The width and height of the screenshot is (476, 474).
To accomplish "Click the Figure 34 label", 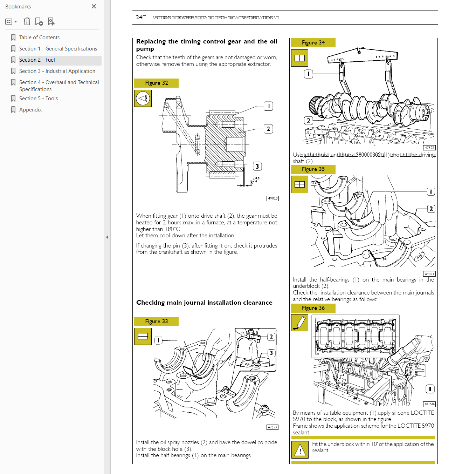I will coord(313,43).
